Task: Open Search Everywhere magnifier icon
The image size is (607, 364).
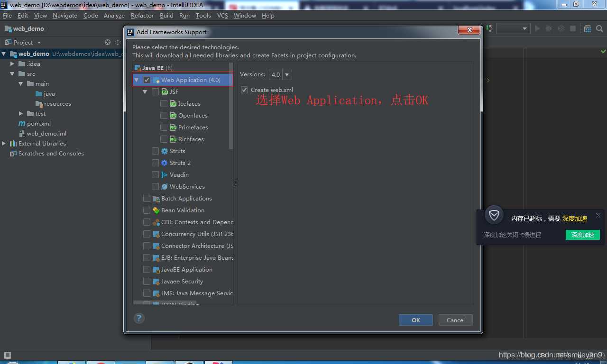Action: [x=600, y=28]
